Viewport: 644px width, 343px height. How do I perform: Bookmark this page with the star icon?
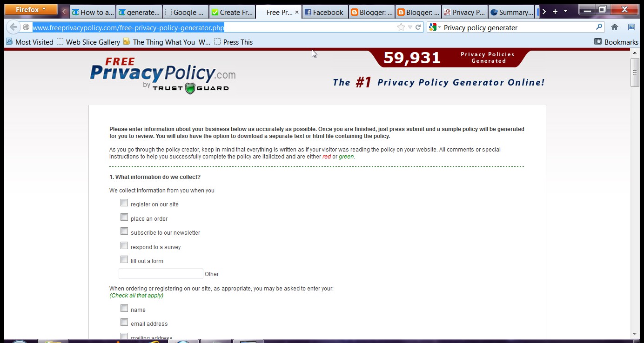pyautogui.click(x=401, y=27)
